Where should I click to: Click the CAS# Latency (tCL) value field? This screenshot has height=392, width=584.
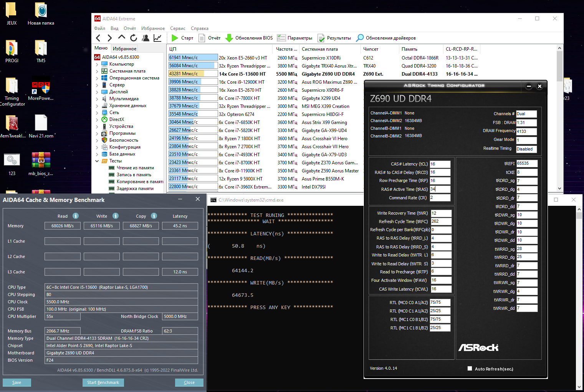point(440,164)
